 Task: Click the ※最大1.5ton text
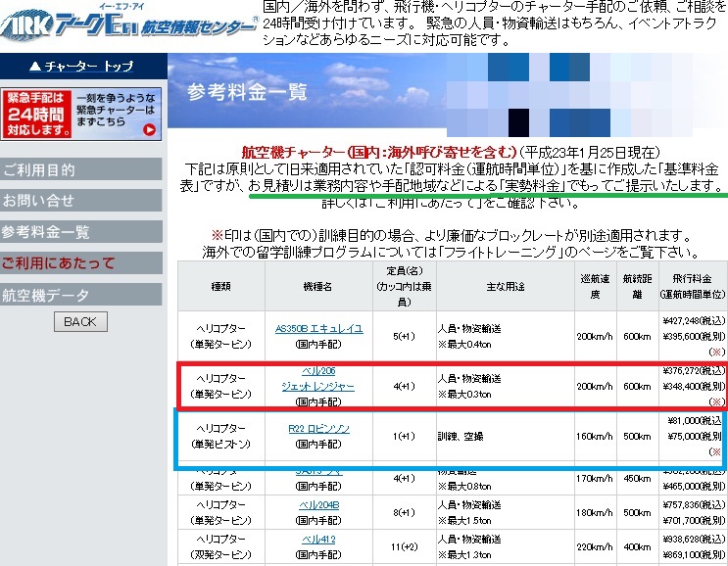tap(464, 521)
